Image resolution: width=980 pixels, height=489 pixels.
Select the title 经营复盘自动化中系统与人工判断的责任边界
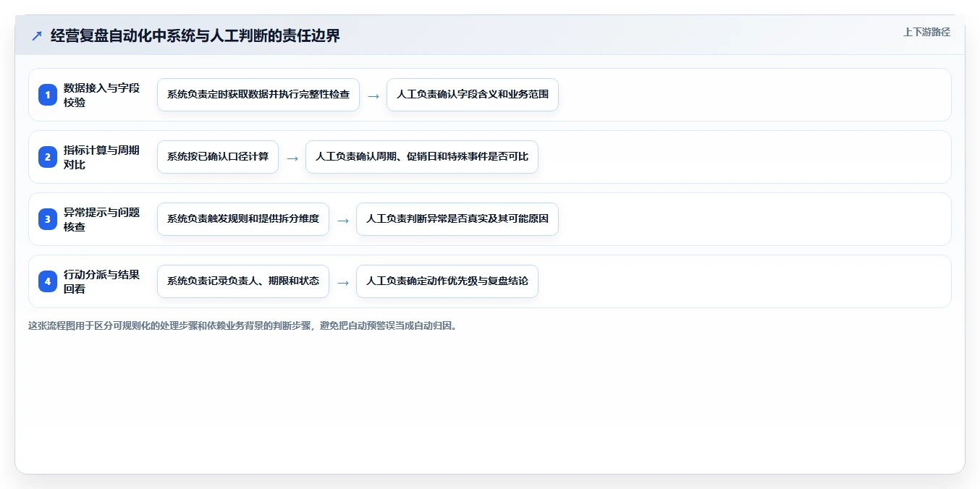coord(195,35)
